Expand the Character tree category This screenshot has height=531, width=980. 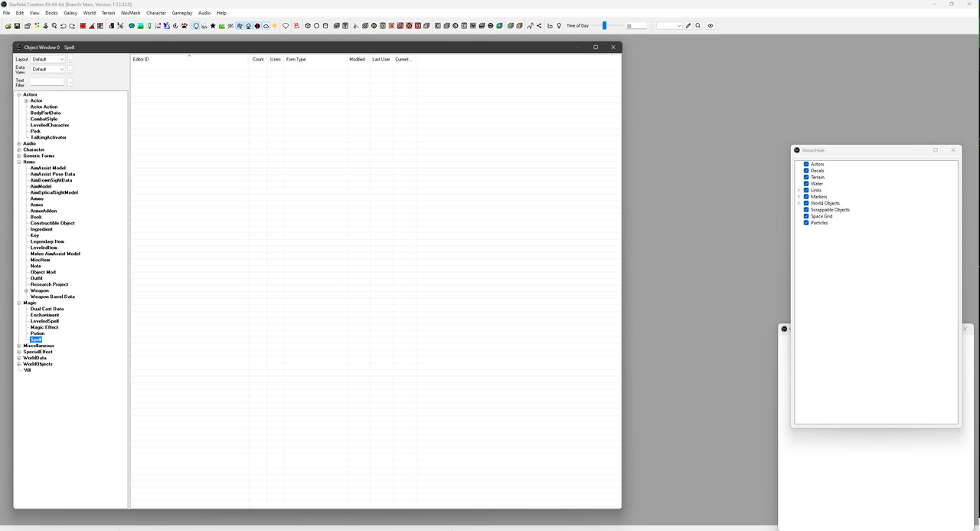click(x=19, y=149)
